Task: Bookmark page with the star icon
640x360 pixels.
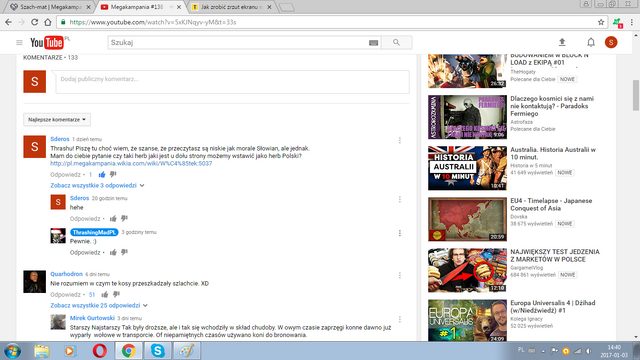Action: coord(601,22)
